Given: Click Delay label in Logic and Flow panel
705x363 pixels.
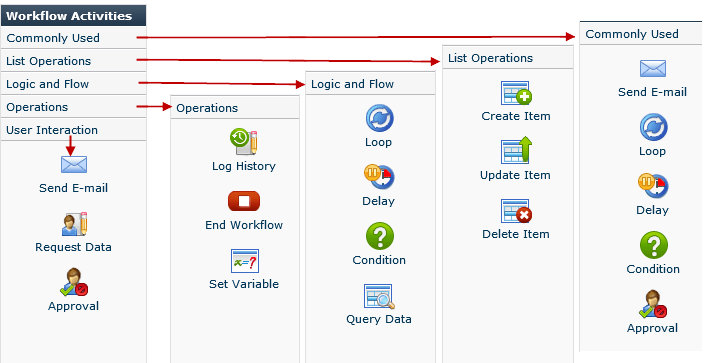Looking at the screenshot, I should click(x=379, y=201).
